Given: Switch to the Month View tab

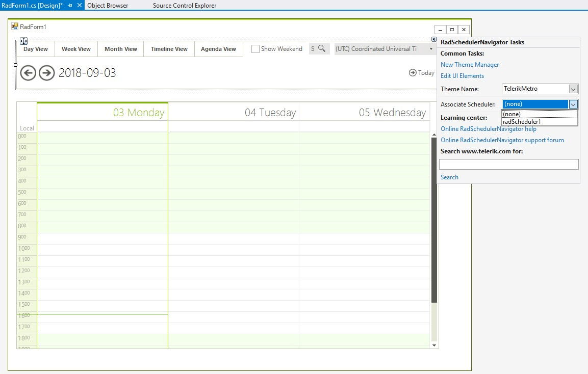Looking at the screenshot, I should coord(120,49).
